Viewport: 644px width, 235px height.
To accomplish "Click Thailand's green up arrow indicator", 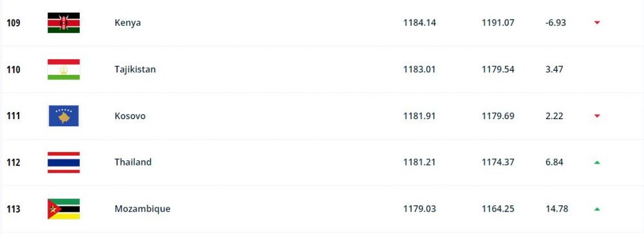I will (597, 163).
